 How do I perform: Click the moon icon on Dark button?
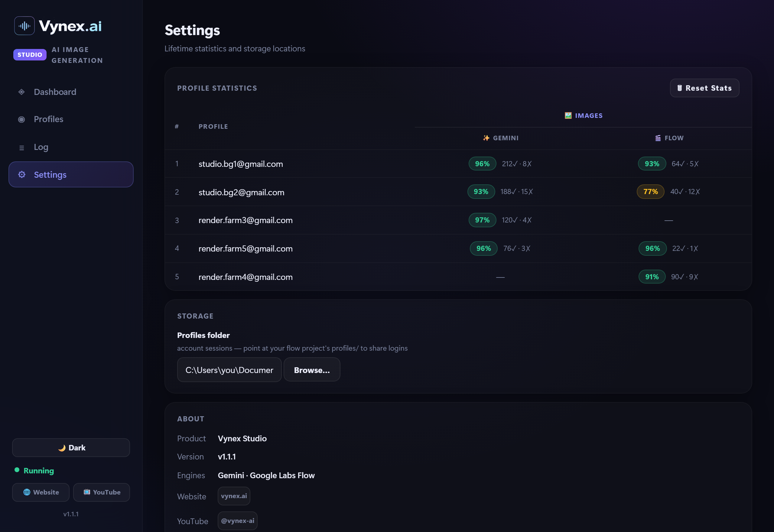coord(62,448)
